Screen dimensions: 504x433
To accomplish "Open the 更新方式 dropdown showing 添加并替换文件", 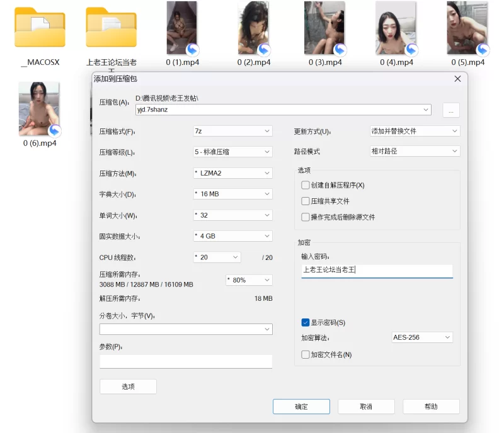I will tap(415, 131).
